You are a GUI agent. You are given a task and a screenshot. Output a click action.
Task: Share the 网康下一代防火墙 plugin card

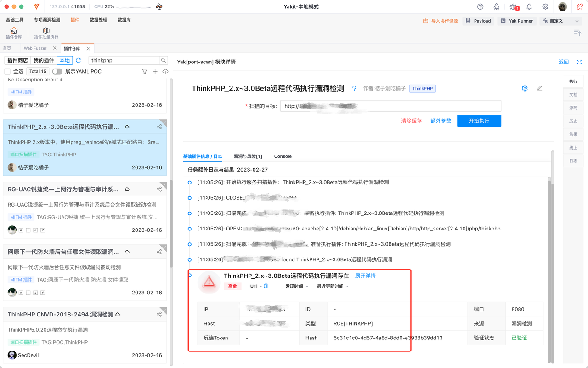pos(159,252)
